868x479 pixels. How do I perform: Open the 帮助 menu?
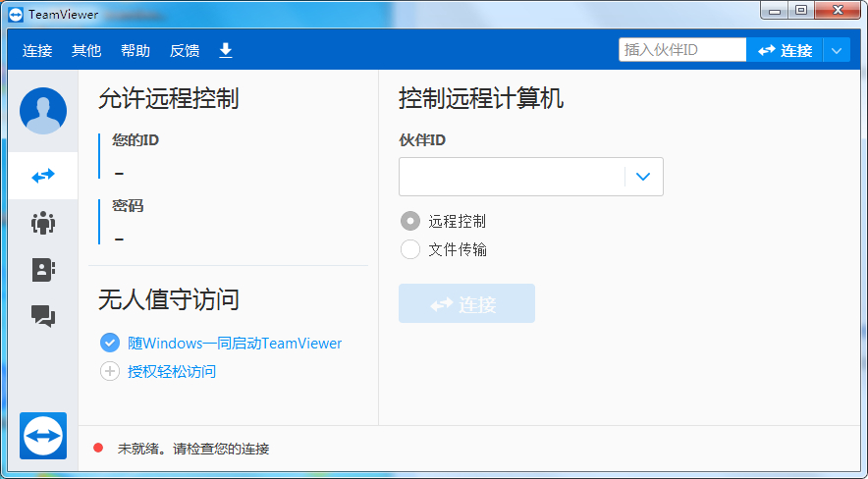point(136,50)
